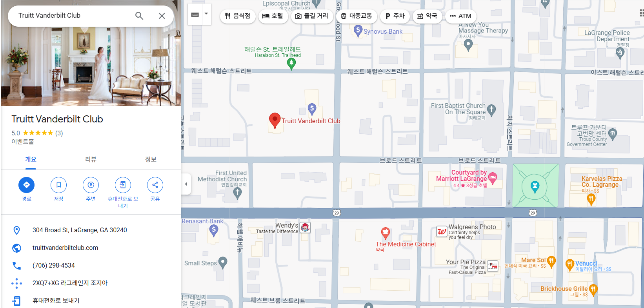The image size is (644, 308).
Task: Click the review count (3)
Action: [x=59, y=133]
